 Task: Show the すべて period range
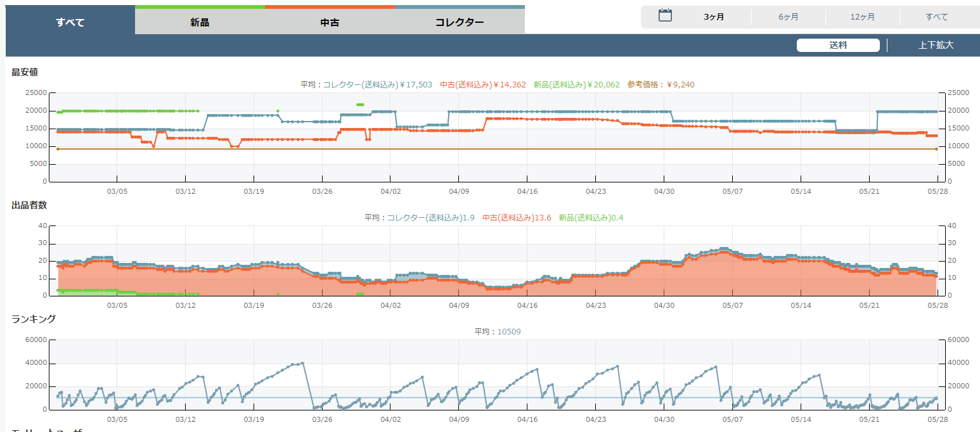pos(936,17)
